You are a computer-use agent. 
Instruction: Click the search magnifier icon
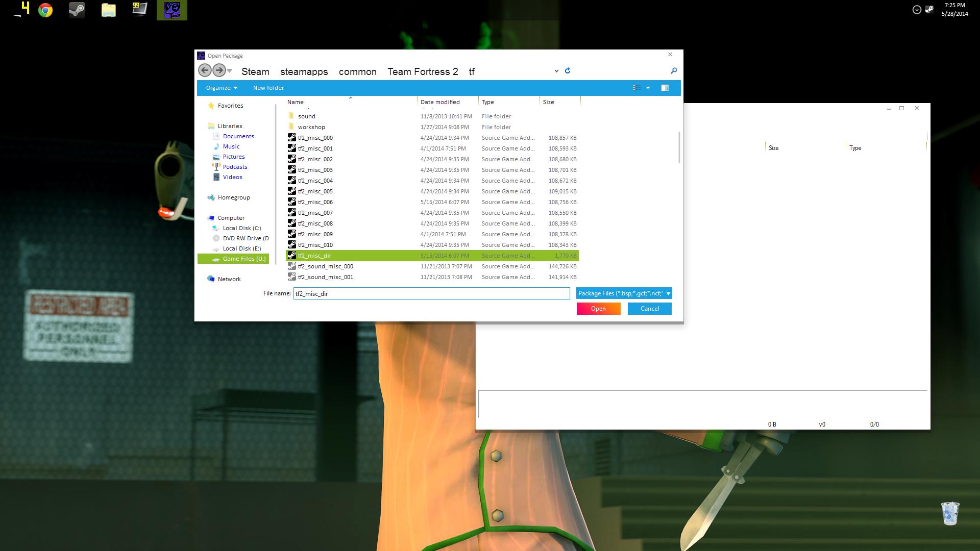(674, 71)
